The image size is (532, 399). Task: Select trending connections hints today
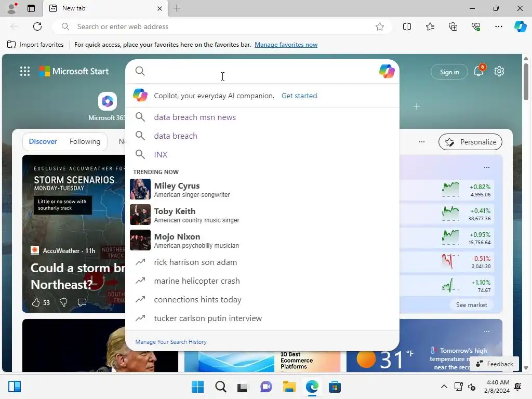point(262,299)
